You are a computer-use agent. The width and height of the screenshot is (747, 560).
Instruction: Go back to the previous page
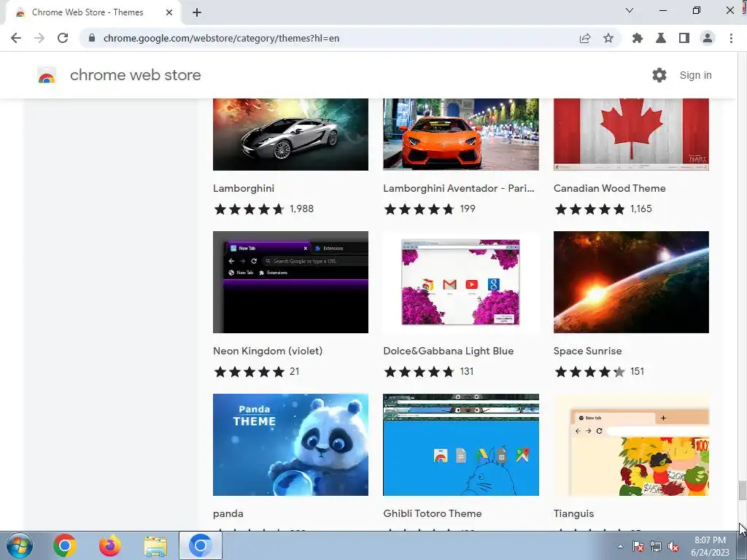(x=16, y=38)
